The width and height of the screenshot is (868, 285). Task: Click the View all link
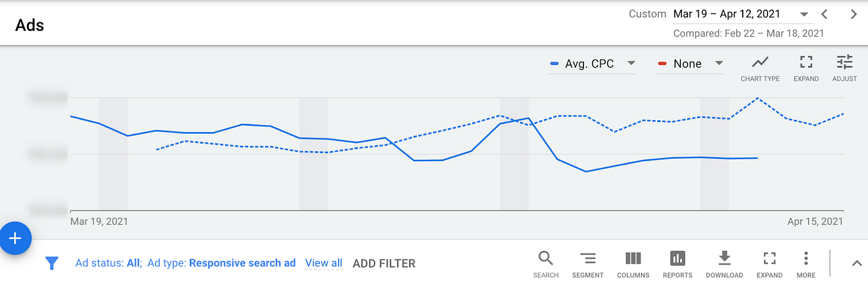tap(324, 263)
